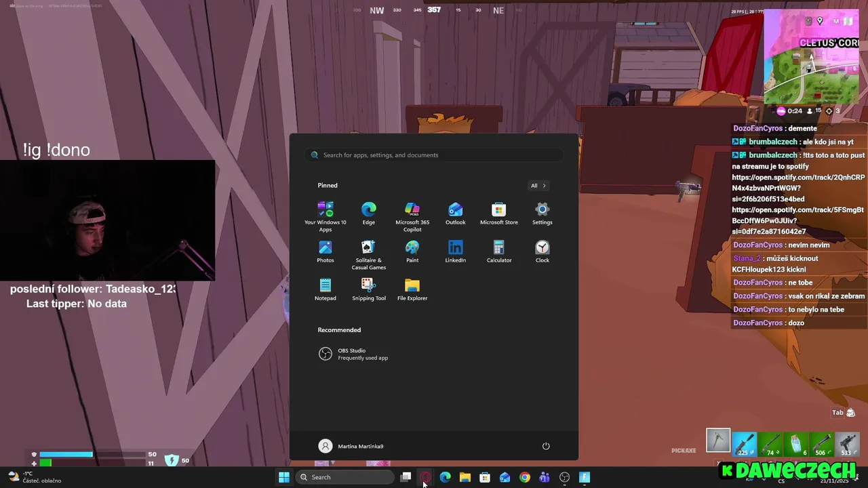Screen dimensions: 868x488
Task: Open the Paint app
Action: [412, 251]
